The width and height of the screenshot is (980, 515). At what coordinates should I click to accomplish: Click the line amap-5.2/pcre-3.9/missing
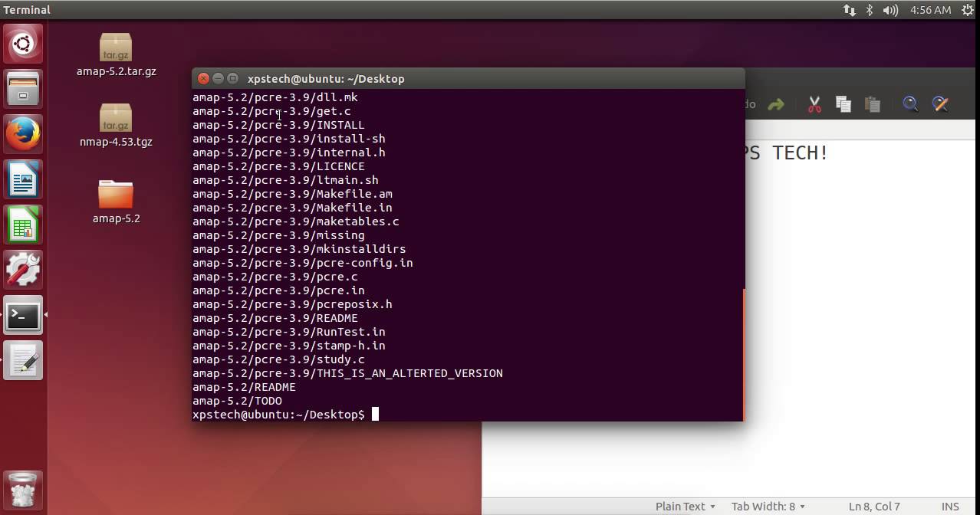point(278,235)
